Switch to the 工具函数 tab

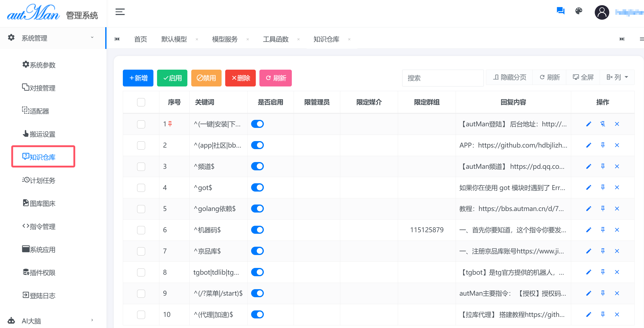(275, 39)
